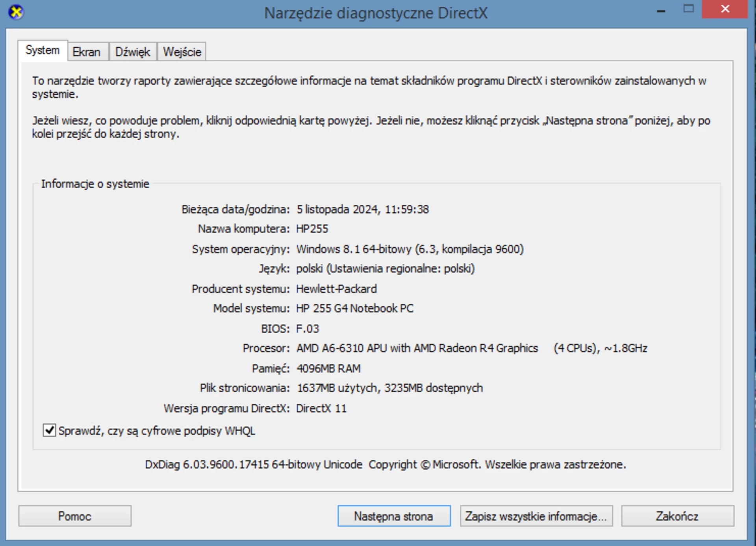Click the Hewlett-Packard manufacturer value
The image size is (756, 546).
pyautogui.click(x=337, y=289)
